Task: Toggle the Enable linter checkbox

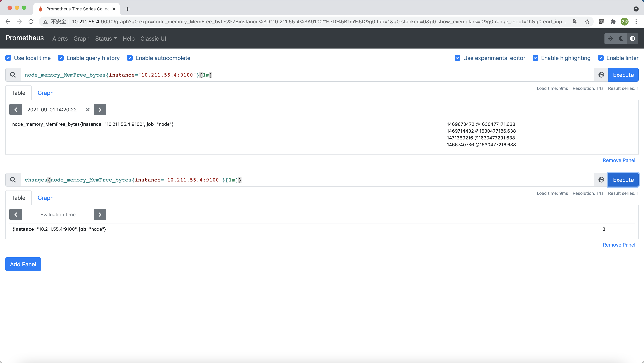Action: point(601,58)
